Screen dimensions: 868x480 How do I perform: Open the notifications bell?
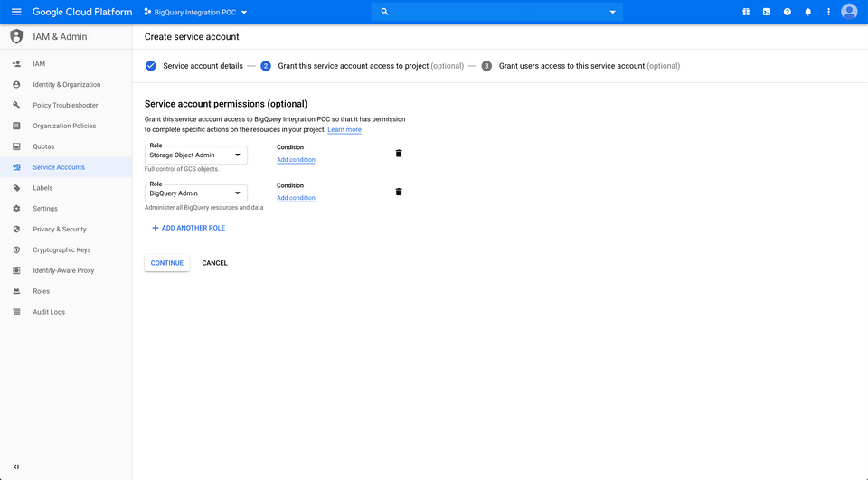click(x=807, y=12)
